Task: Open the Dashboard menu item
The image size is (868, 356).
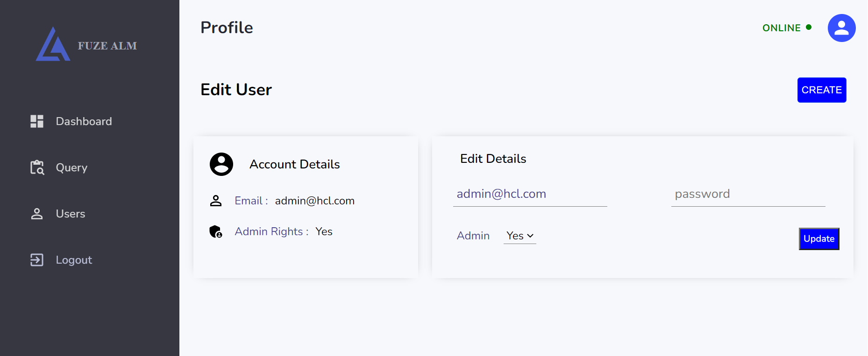Action: 84,121
